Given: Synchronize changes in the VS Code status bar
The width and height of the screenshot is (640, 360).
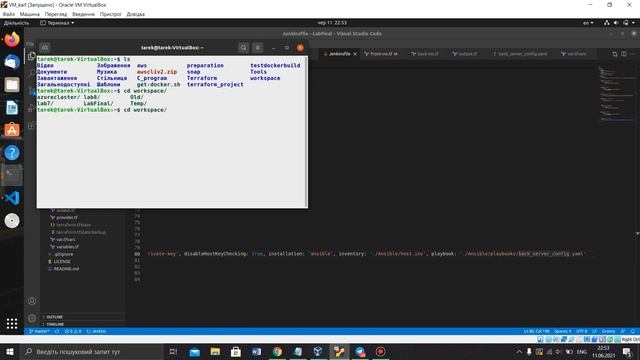Looking at the screenshot, I should pos(57,331).
